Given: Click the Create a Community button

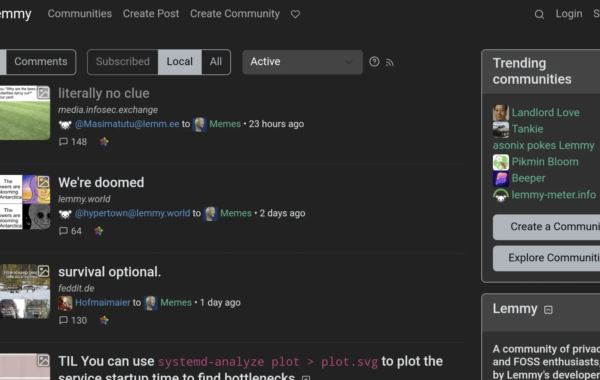Looking at the screenshot, I should coord(546,227).
